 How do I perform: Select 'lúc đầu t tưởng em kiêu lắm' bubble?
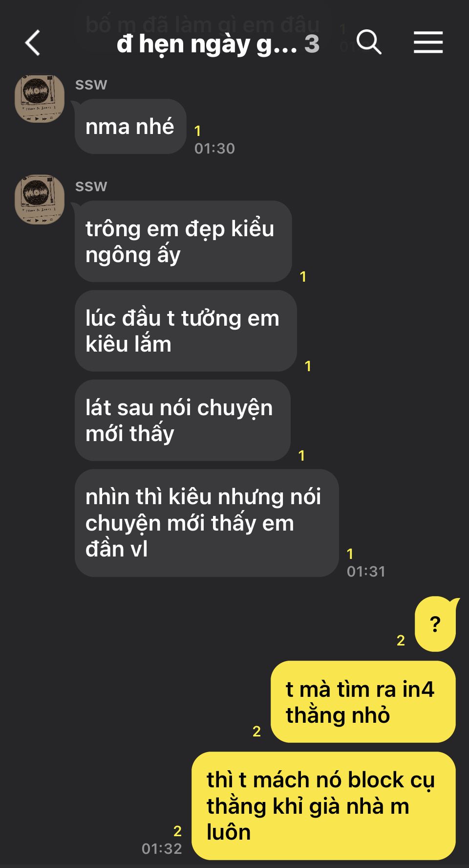tap(186, 331)
